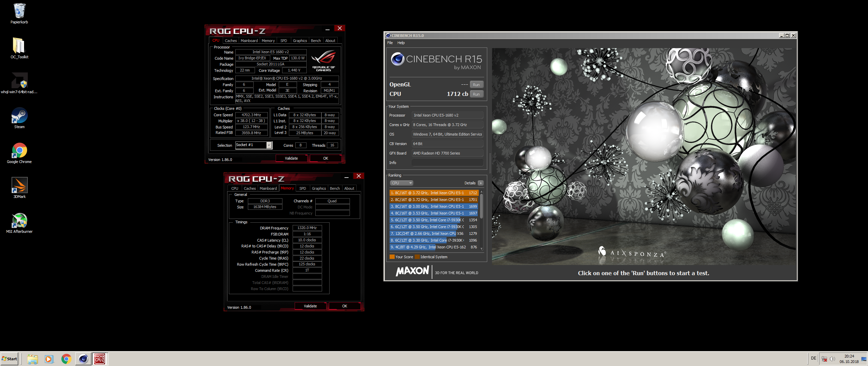The image size is (868, 366).
Task: Run the OpenGL benchmark in Cinebench
Action: 476,85
